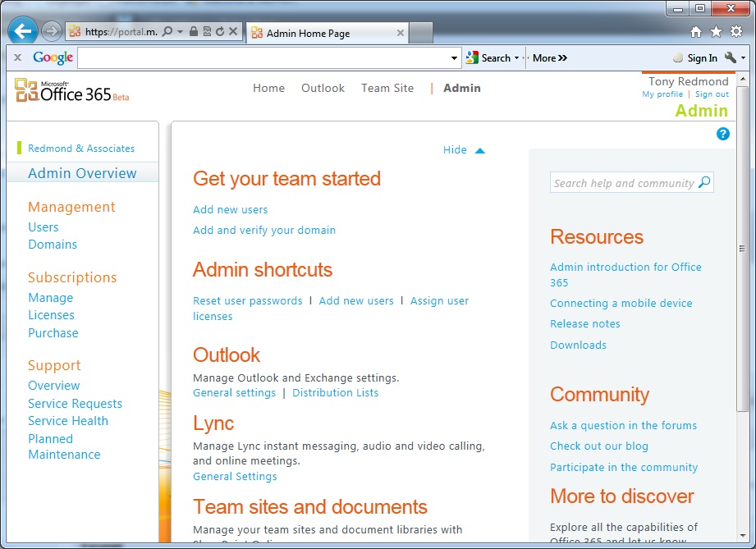Open the Outlook item in top navigation
Viewport: 756px width, 549px height.
323,89
